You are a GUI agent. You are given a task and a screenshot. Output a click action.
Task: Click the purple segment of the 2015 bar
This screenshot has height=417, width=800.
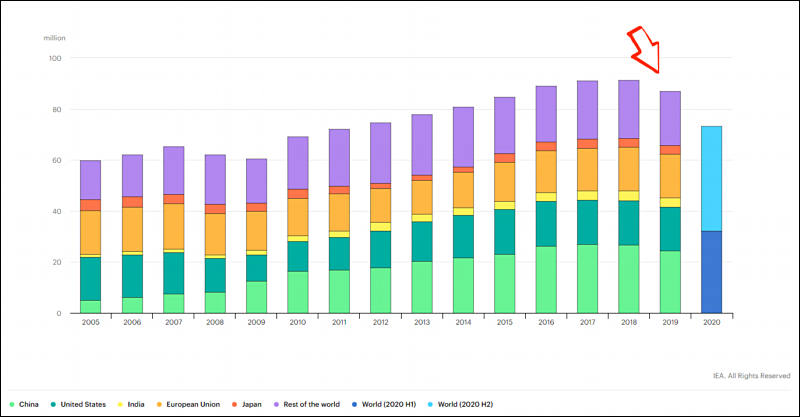[x=505, y=125]
